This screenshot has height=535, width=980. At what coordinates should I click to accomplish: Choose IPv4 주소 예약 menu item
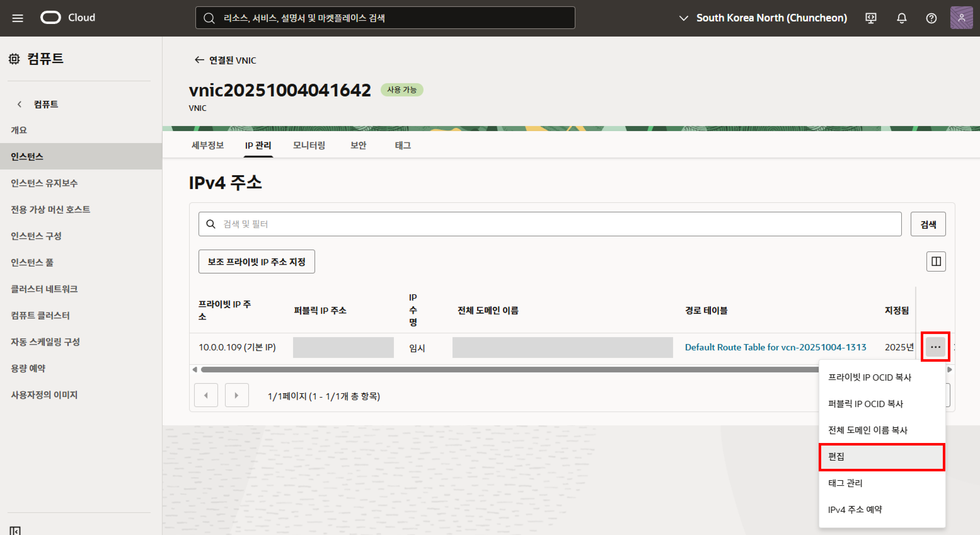855,509
